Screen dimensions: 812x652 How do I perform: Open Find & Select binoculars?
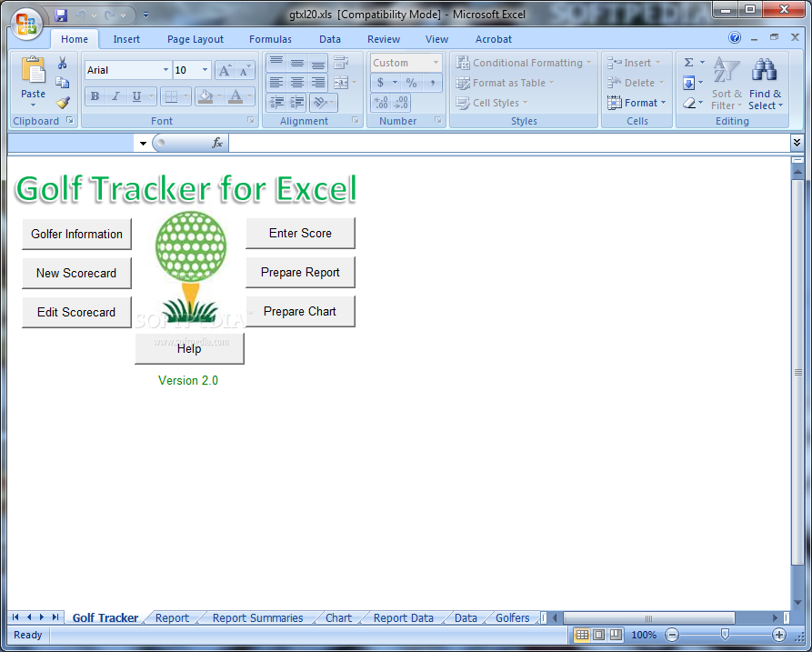pyautogui.click(x=765, y=84)
